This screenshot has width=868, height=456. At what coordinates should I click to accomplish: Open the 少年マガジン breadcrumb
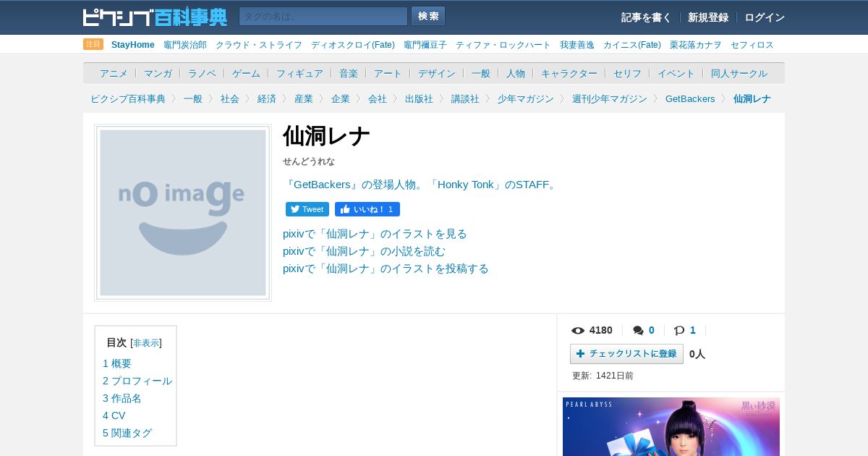(x=526, y=98)
